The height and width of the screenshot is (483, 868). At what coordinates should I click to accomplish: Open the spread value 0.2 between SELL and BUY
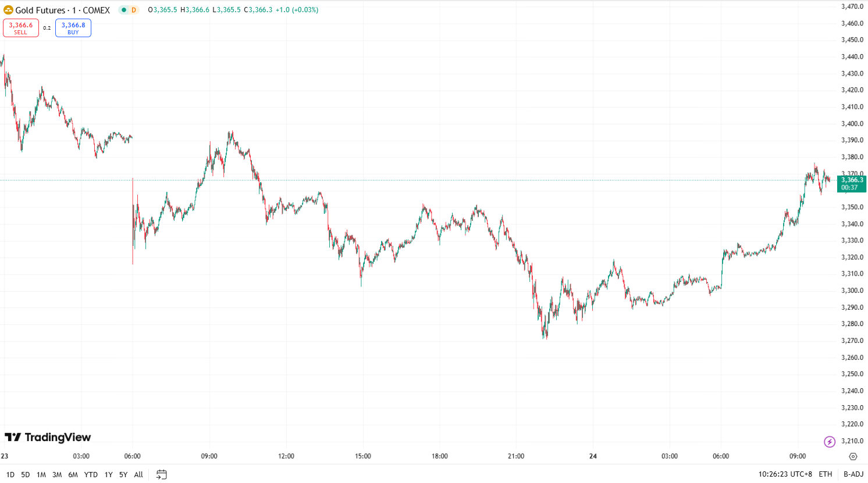pyautogui.click(x=47, y=28)
